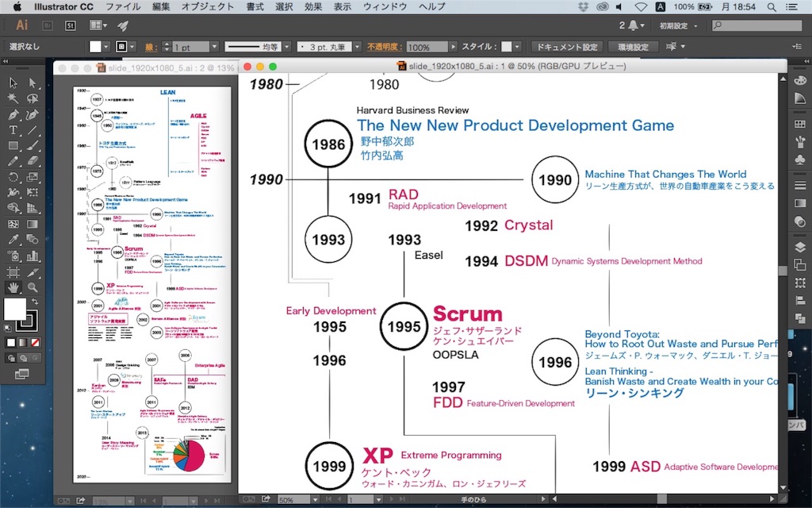Open the Symbols club panel icon
This screenshot has width=812, height=508.
click(x=800, y=160)
